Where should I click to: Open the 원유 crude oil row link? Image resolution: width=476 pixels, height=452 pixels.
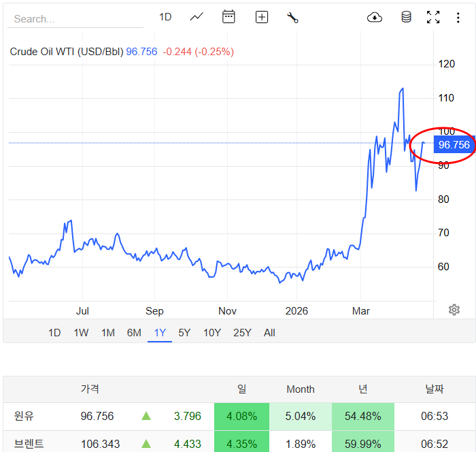(24, 416)
